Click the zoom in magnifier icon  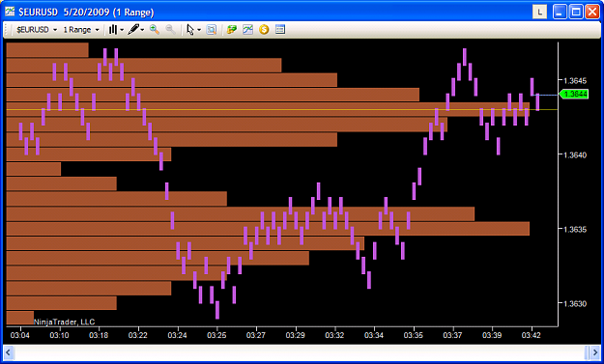[x=155, y=29]
